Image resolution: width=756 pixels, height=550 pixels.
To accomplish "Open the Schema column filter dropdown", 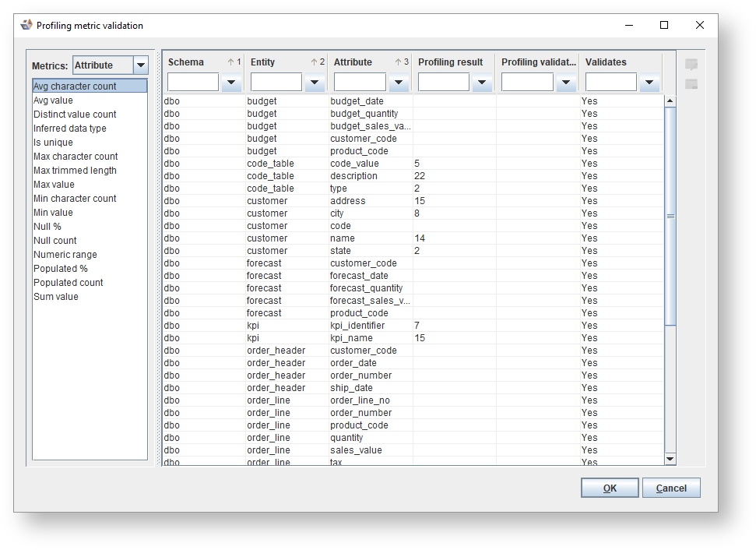I will point(231,82).
